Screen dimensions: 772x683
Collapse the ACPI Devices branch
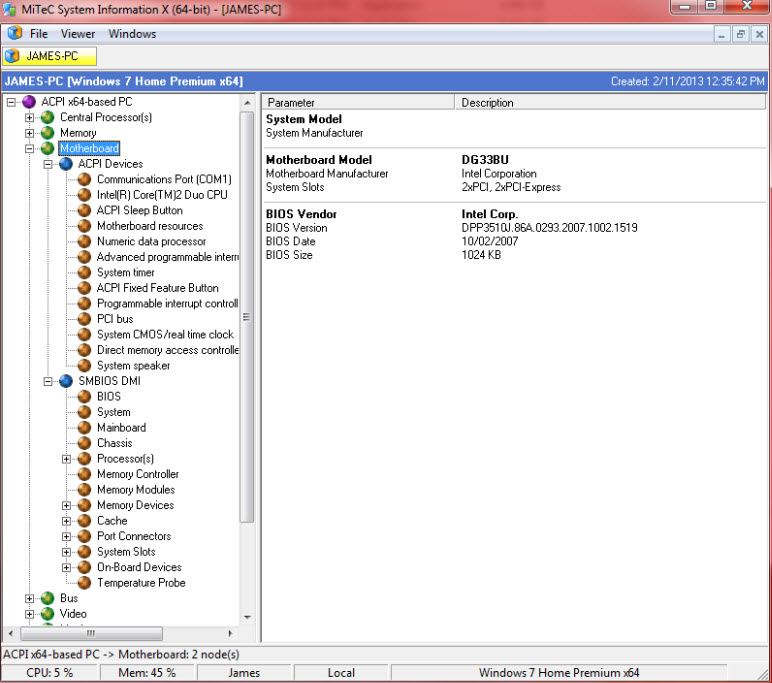[x=48, y=164]
